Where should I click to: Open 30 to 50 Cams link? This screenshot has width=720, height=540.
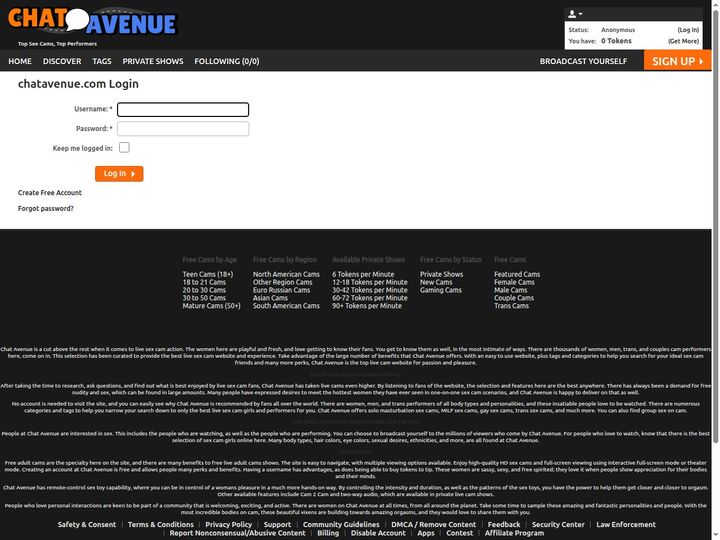pos(204,298)
